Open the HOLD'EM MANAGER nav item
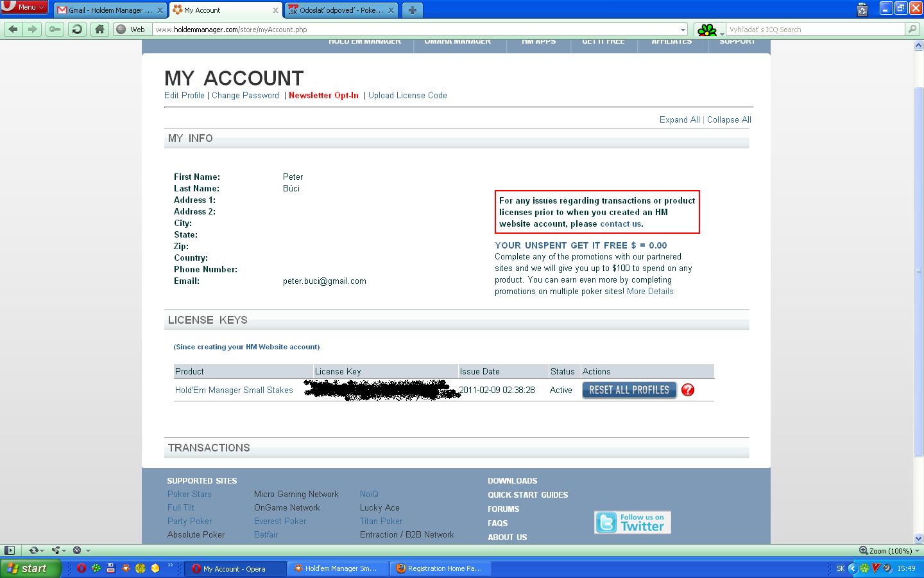Image resolution: width=924 pixels, height=578 pixels. tap(364, 42)
